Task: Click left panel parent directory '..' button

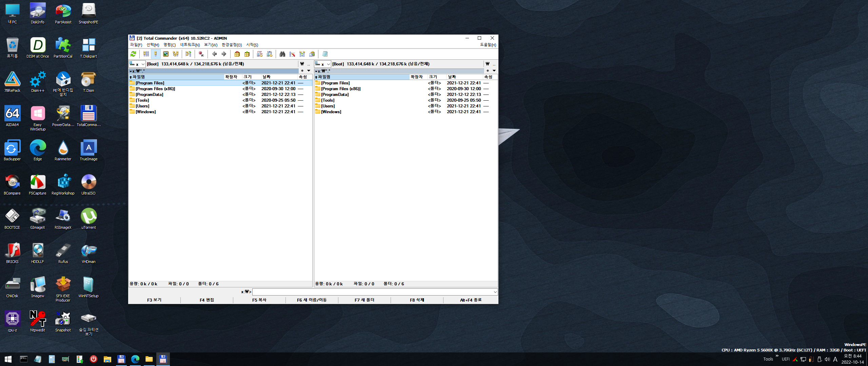Action: [309, 64]
